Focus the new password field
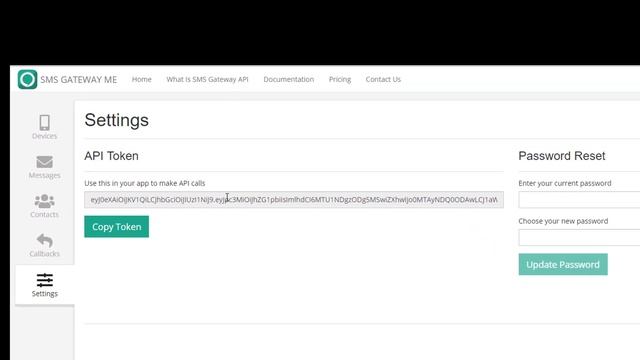Viewport: 640px width, 360px height. click(579, 238)
